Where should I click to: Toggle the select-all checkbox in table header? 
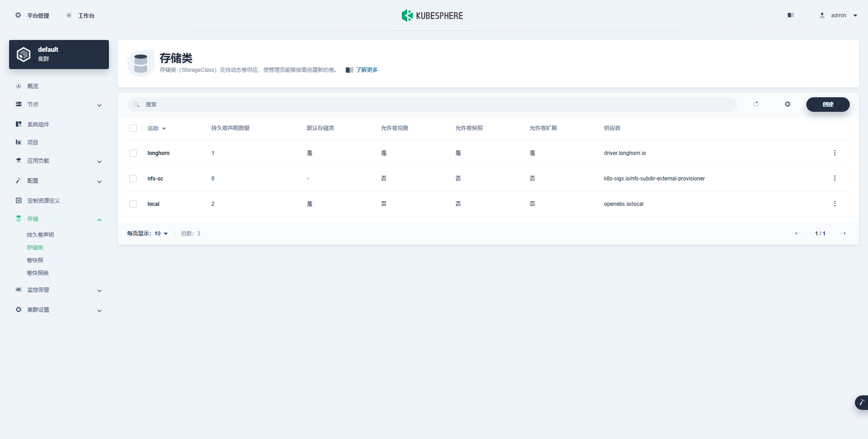tap(133, 128)
